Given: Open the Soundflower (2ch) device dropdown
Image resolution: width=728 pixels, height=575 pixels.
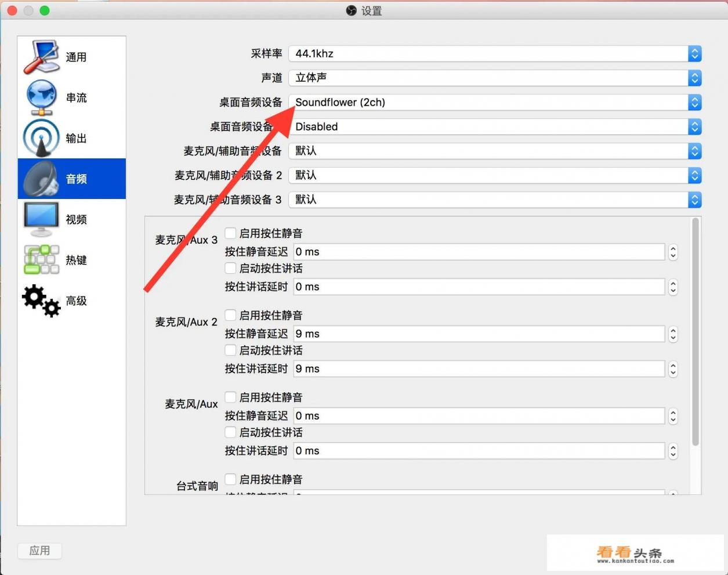Looking at the screenshot, I should tap(495, 103).
